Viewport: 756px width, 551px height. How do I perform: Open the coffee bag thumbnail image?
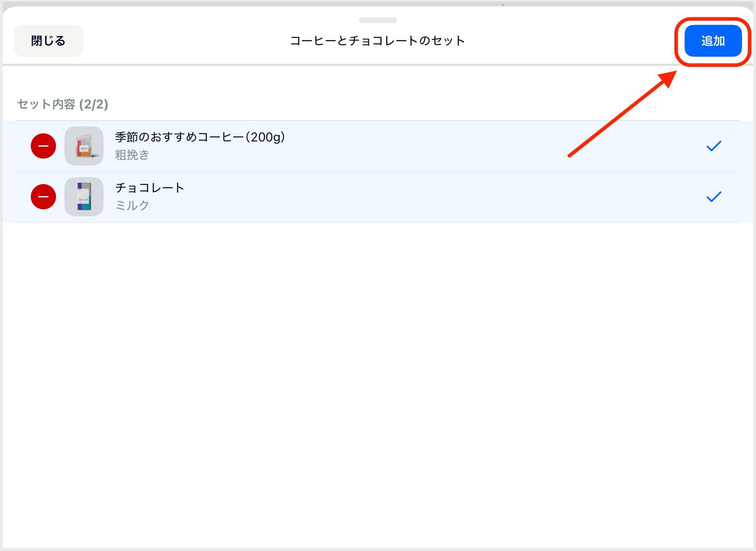point(84,146)
